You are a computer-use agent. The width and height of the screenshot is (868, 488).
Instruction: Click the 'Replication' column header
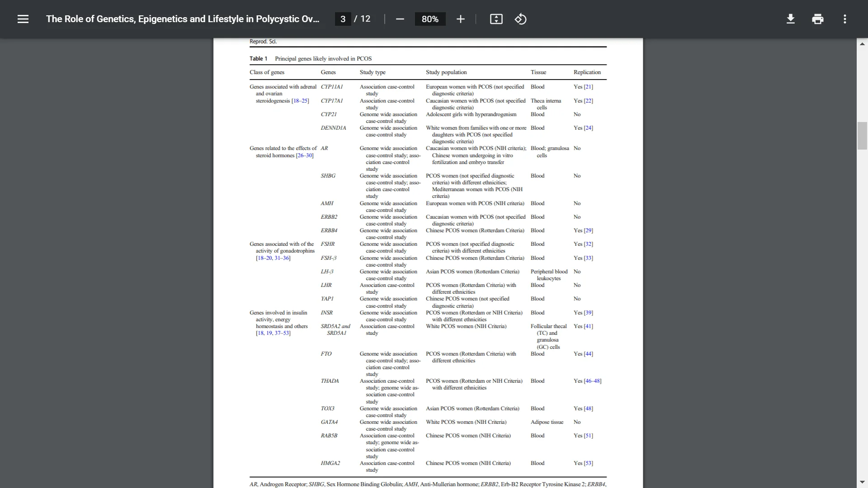click(x=587, y=72)
